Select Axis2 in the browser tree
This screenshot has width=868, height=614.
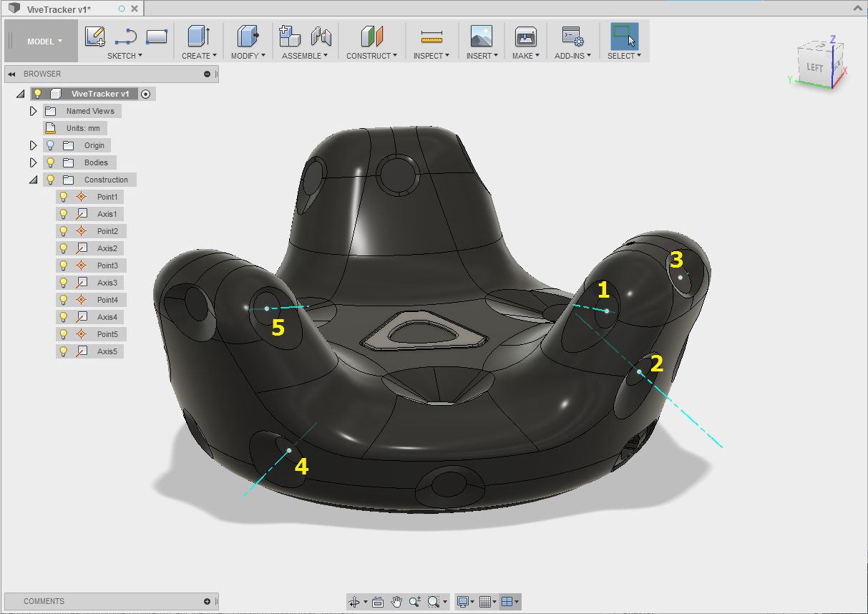[x=107, y=248]
